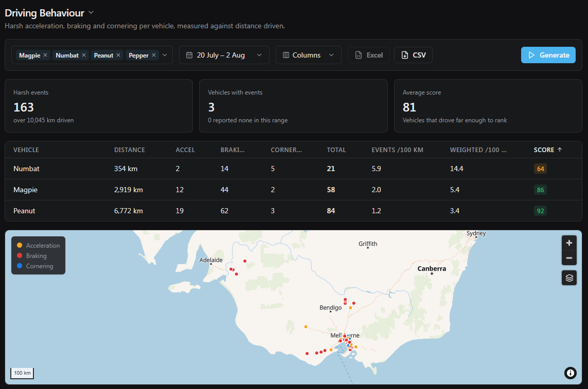Open the Driving Behaviour report chevron
Screen dimensions: 588x389
[x=91, y=13]
